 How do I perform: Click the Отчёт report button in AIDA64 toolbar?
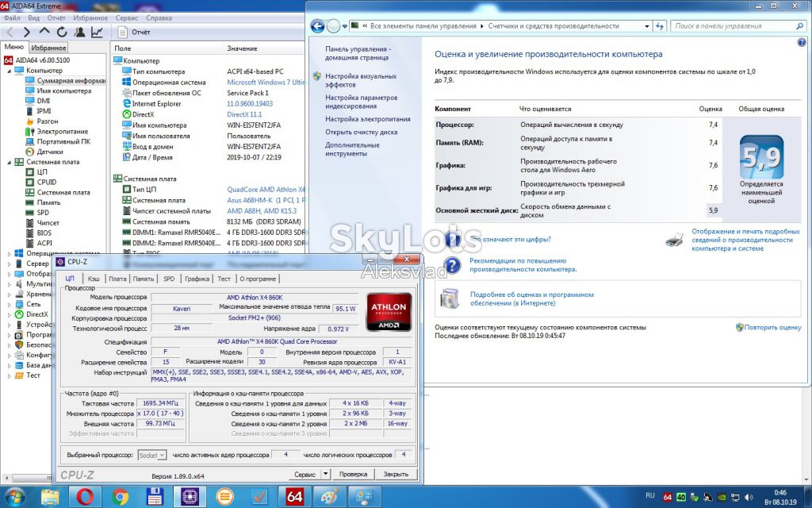coord(134,32)
